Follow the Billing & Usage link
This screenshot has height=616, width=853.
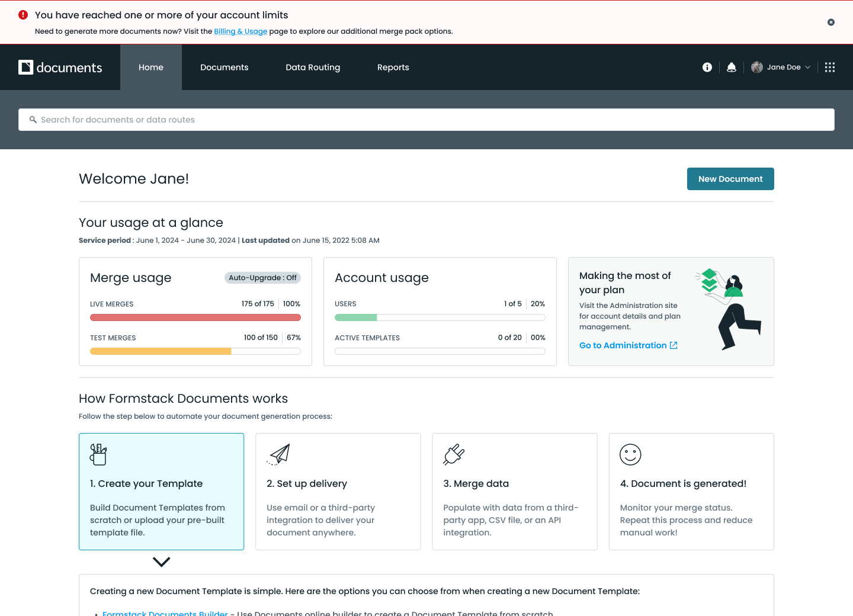click(240, 31)
